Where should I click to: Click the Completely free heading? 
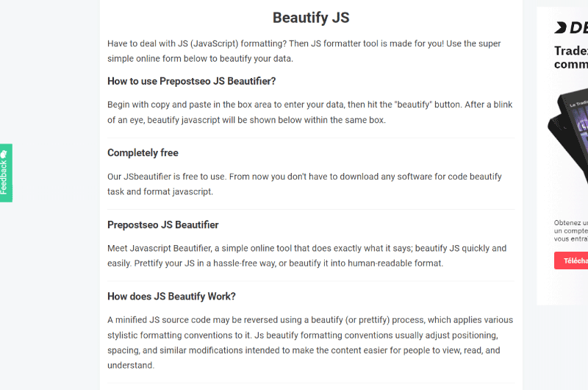click(143, 153)
